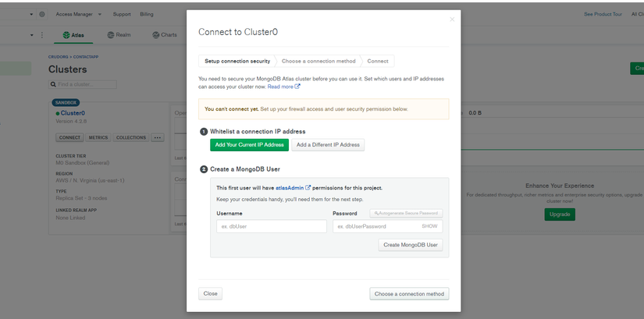The height and width of the screenshot is (319, 644).
Task: Switch to the Realm tab
Action: (119, 35)
